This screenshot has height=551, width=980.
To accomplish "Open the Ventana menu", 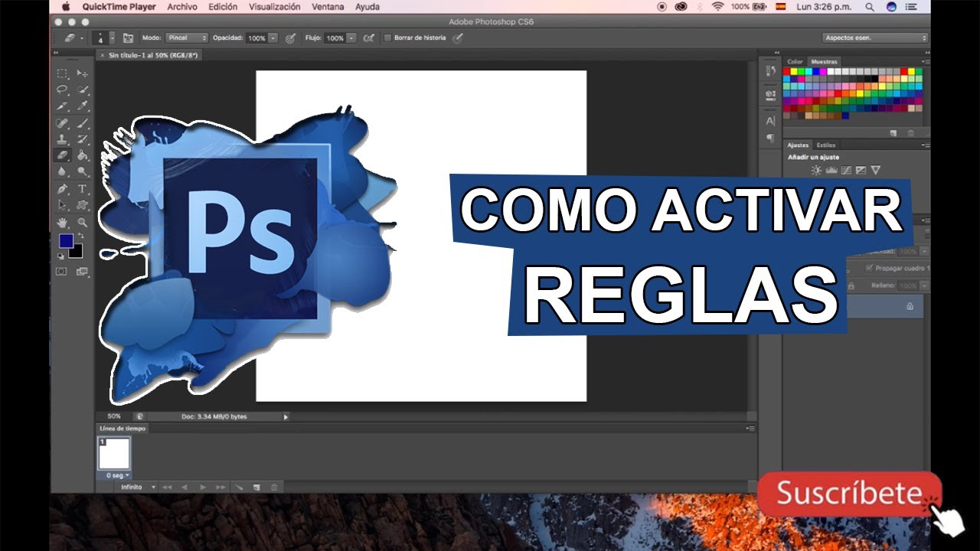I will click(328, 6).
